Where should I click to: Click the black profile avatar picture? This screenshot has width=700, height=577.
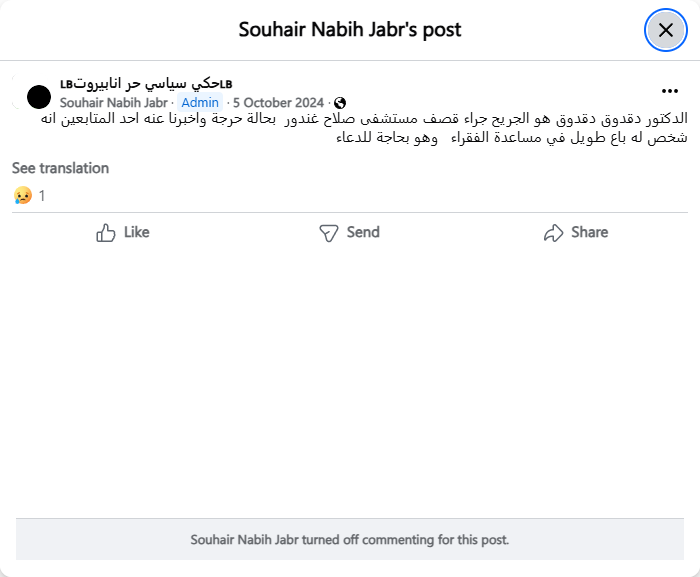pos(39,97)
